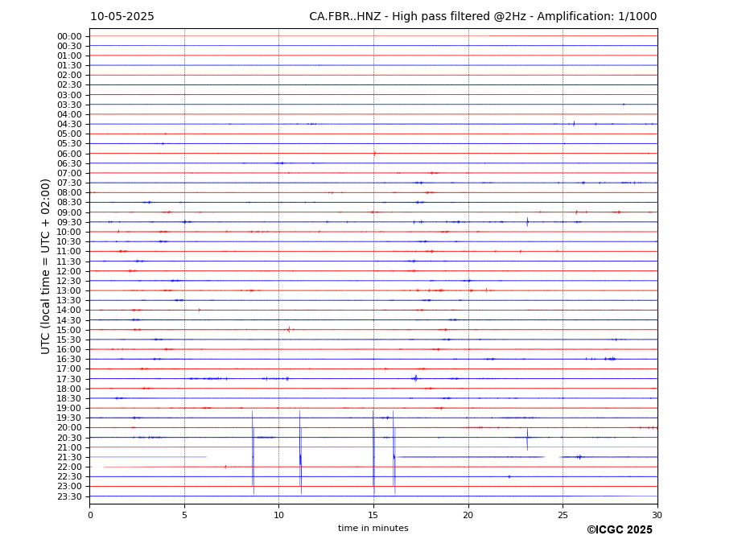Select the 21:30 row label
Screen dimensions: 746x560
coord(69,457)
